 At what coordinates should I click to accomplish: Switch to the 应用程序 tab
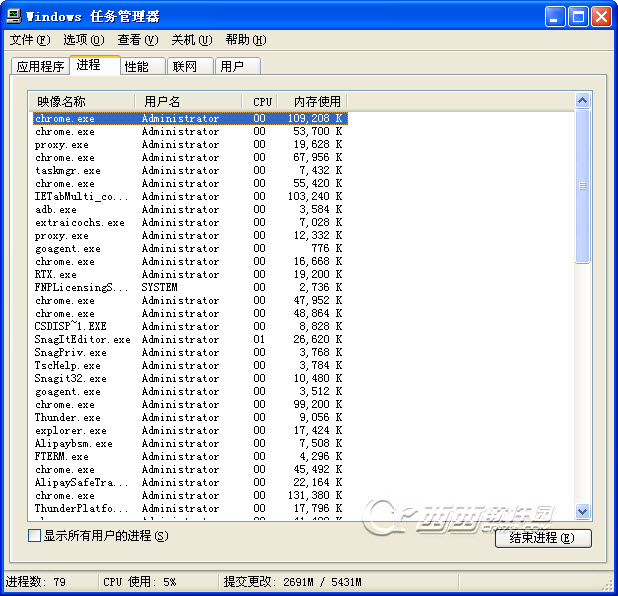tap(40, 66)
